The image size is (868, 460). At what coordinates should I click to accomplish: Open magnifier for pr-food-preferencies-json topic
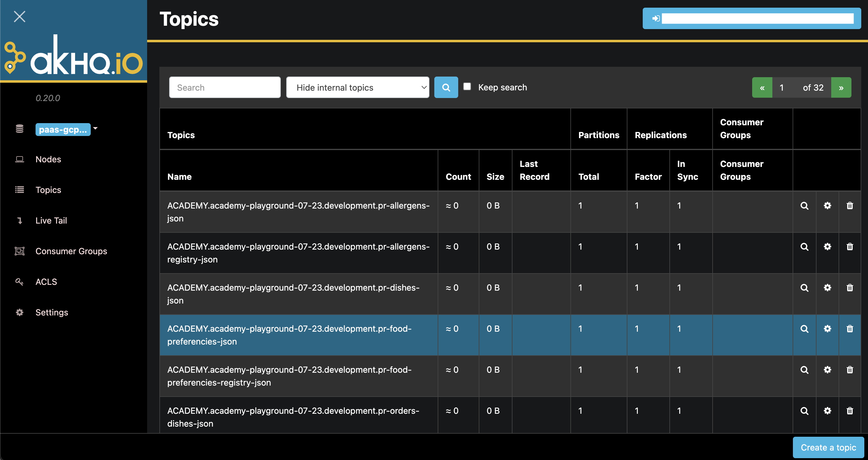(804, 329)
